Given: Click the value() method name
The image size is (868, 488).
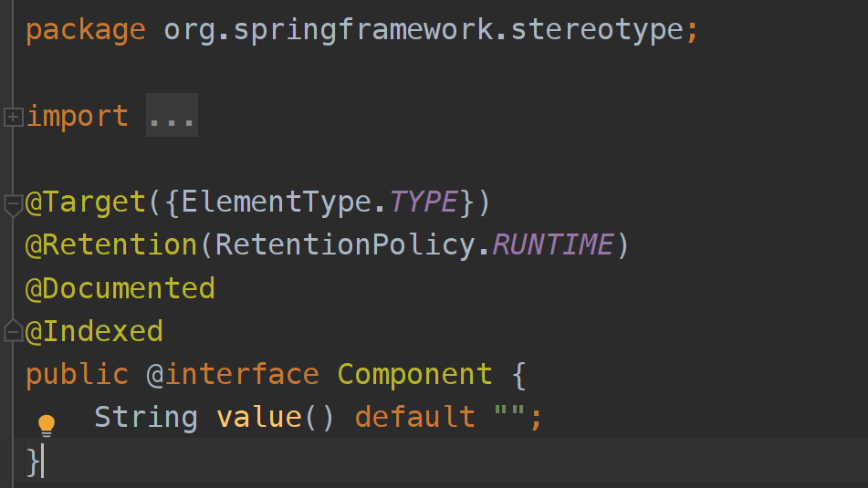Looking at the screenshot, I should (x=259, y=417).
